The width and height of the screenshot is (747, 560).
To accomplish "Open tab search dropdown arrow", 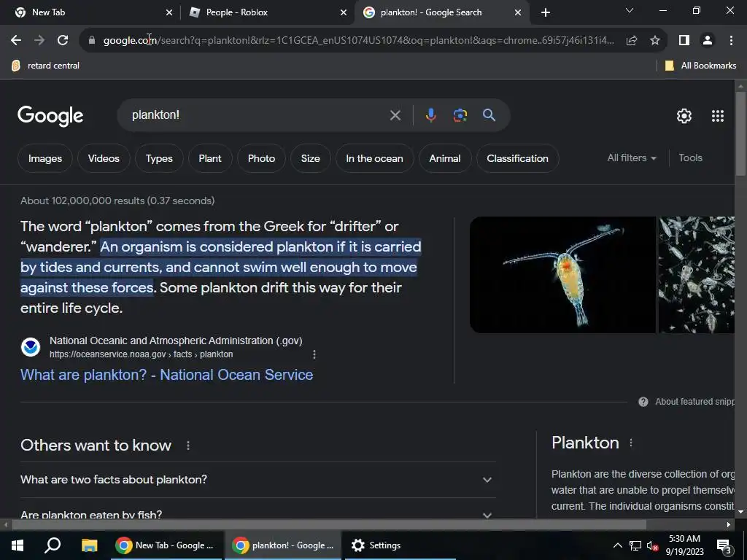I will pos(630,10).
